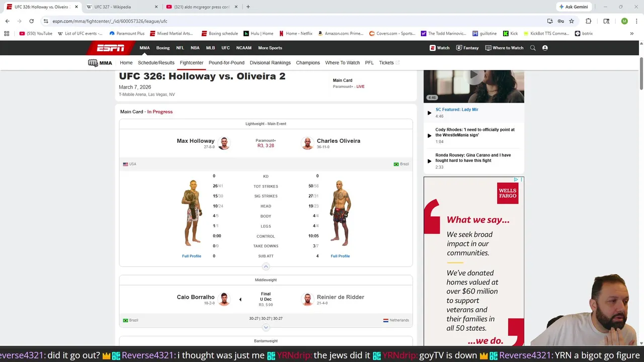Go to the NFL section

pos(180,48)
